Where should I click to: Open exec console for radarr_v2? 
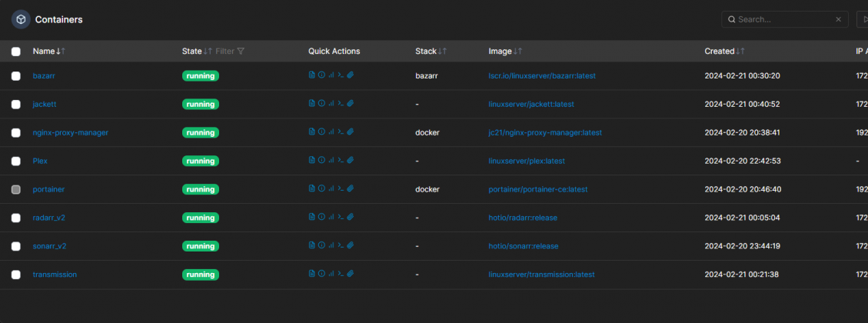341,217
